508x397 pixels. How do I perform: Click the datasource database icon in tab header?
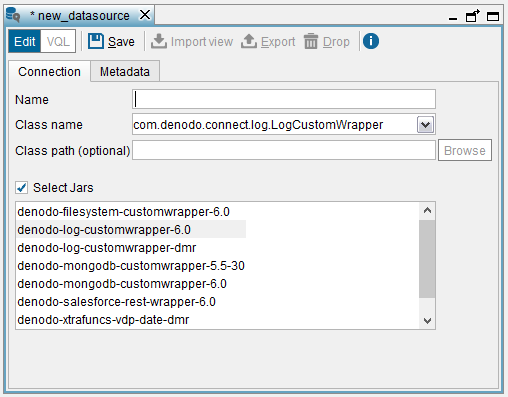click(13, 15)
